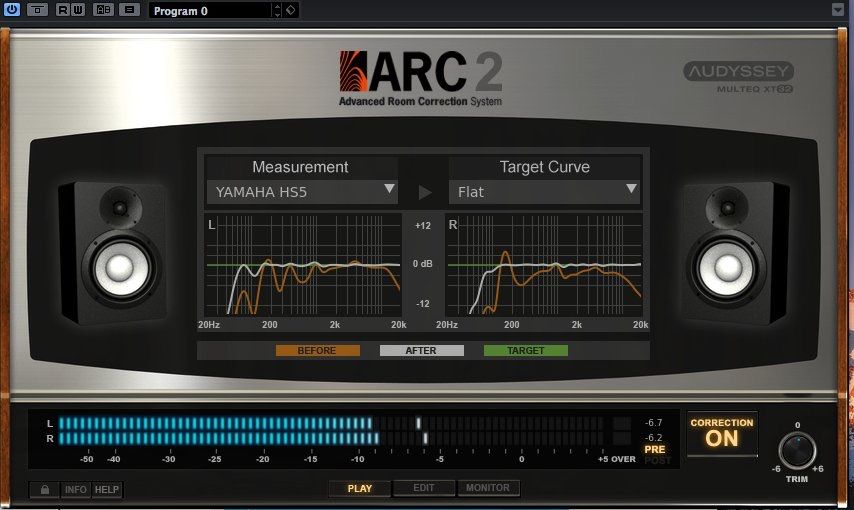Click the L meter OVER clip indicator
The image size is (854, 510).
coord(622,423)
